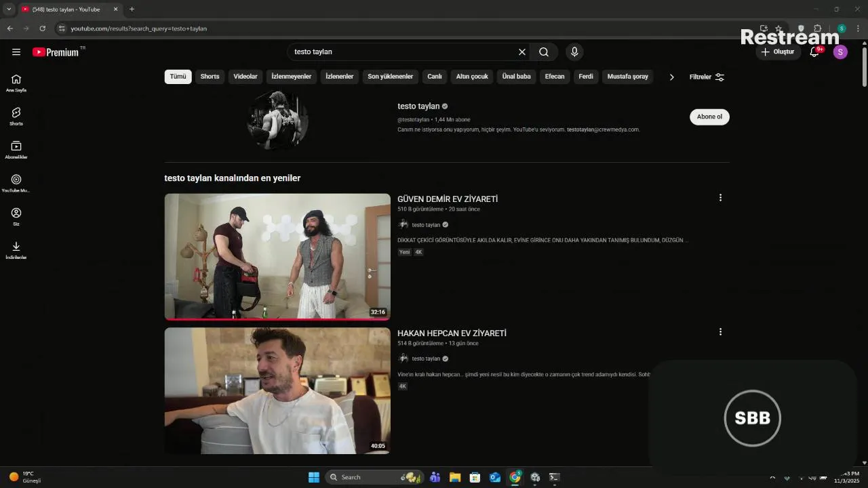868x488 pixels.
Task: Open the testo taylan channel name heading
Action: [x=418, y=106]
